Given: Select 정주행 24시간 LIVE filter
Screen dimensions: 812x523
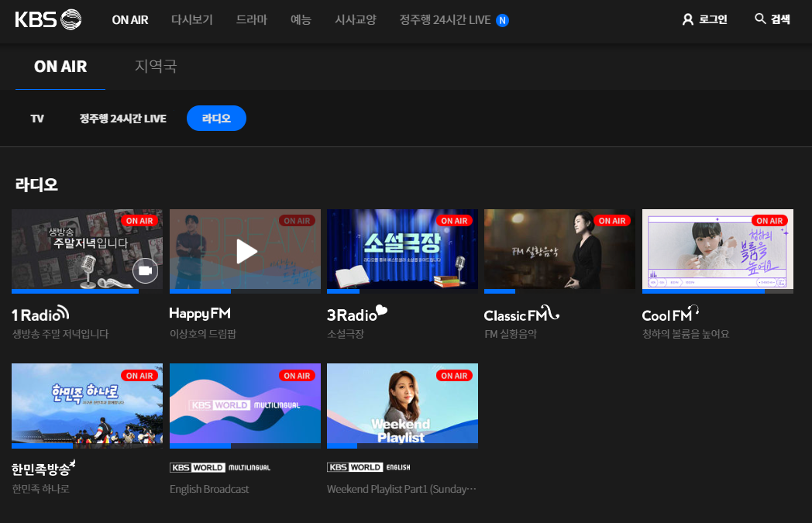Looking at the screenshot, I should tap(122, 119).
